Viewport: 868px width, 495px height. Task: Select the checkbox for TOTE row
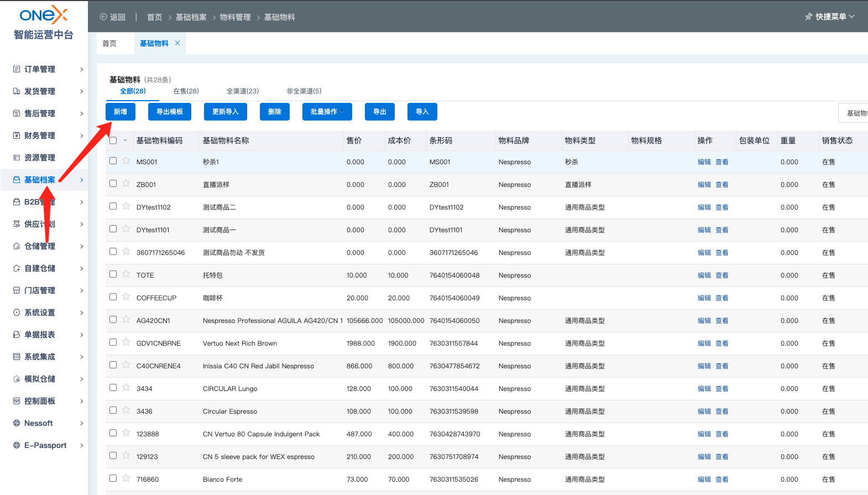pos(113,274)
